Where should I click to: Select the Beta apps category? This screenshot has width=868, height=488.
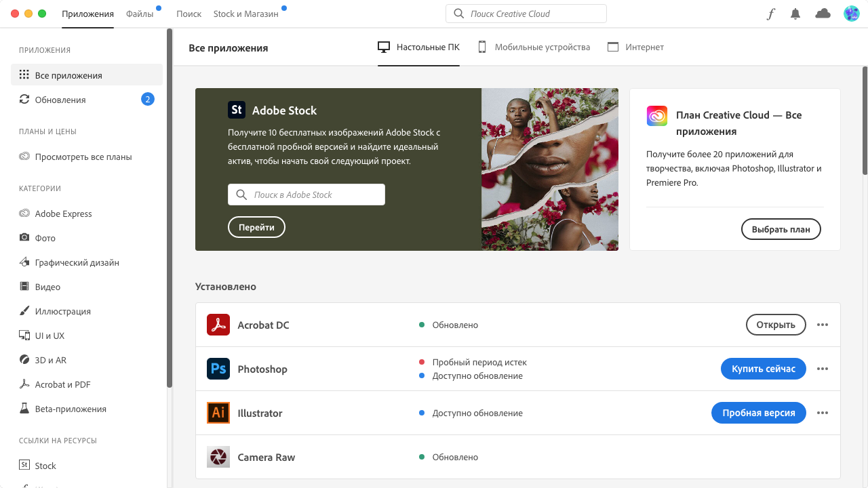coord(87,409)
